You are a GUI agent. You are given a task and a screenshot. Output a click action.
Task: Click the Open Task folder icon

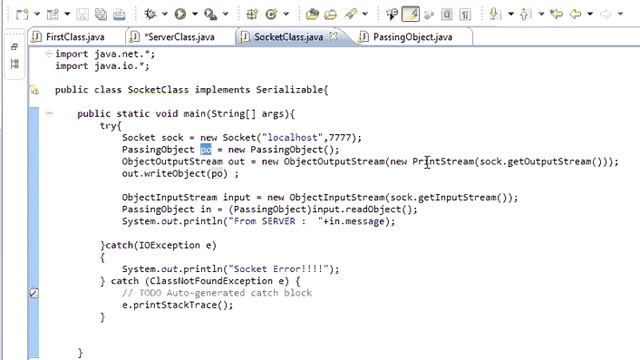(331, 14)
